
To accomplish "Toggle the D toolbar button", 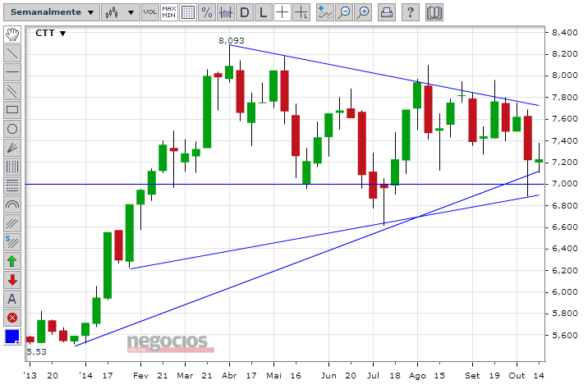I will pyautogui.click(x=245, y=12).
